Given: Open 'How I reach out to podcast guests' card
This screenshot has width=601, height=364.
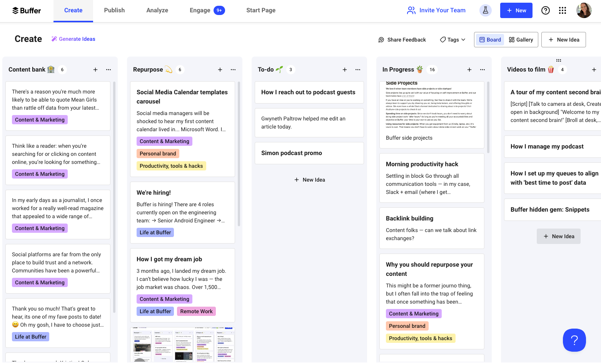Looking at the screenshot, I should tap(309, 92).
